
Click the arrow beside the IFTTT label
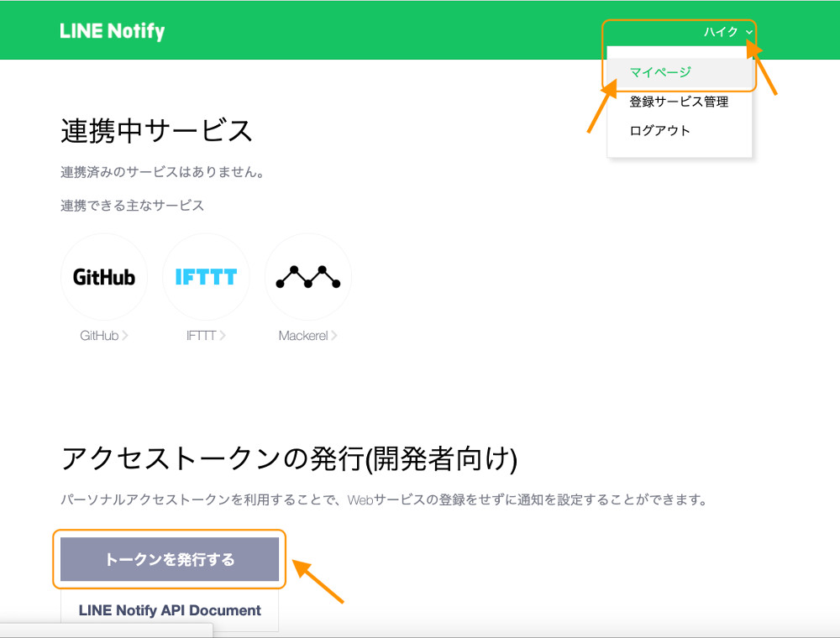223,336
